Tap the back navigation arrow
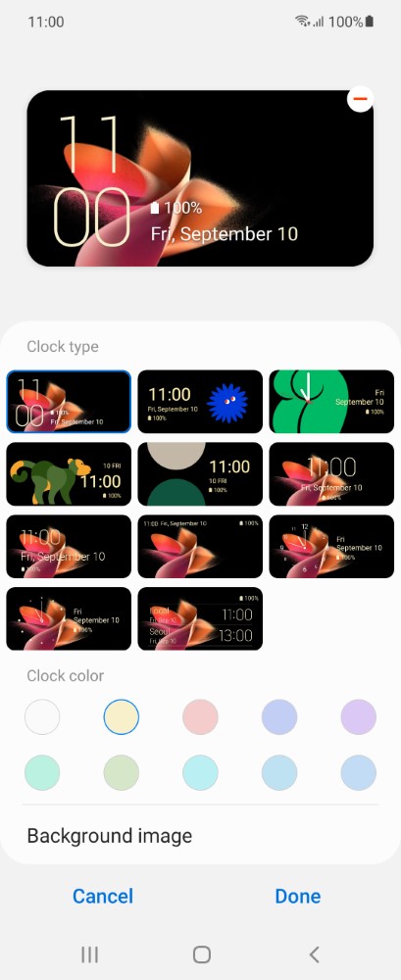The height and width of the screenshot is (980, 401). [314, 954]
